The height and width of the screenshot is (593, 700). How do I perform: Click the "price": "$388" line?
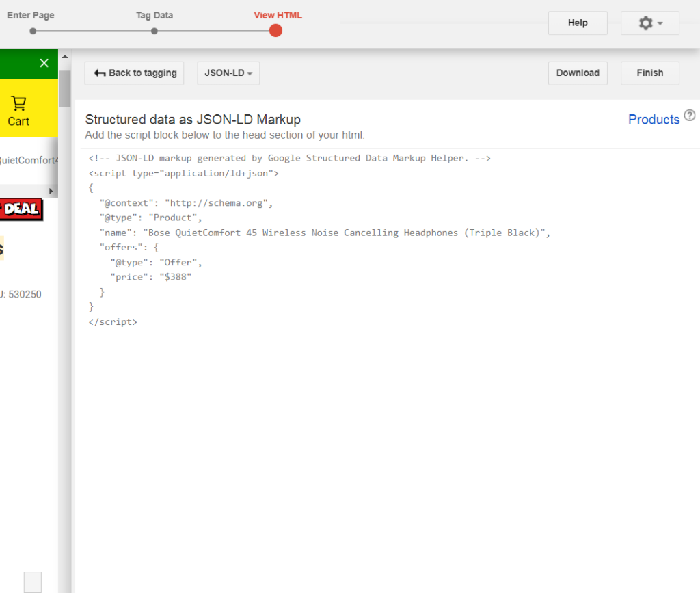click(x=151, y=277)
